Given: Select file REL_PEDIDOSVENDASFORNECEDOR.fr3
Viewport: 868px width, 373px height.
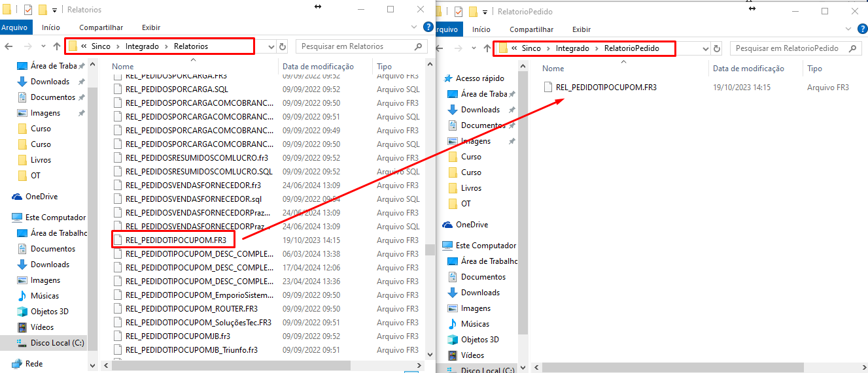Looking at the screenshot, I should (193, 186).
